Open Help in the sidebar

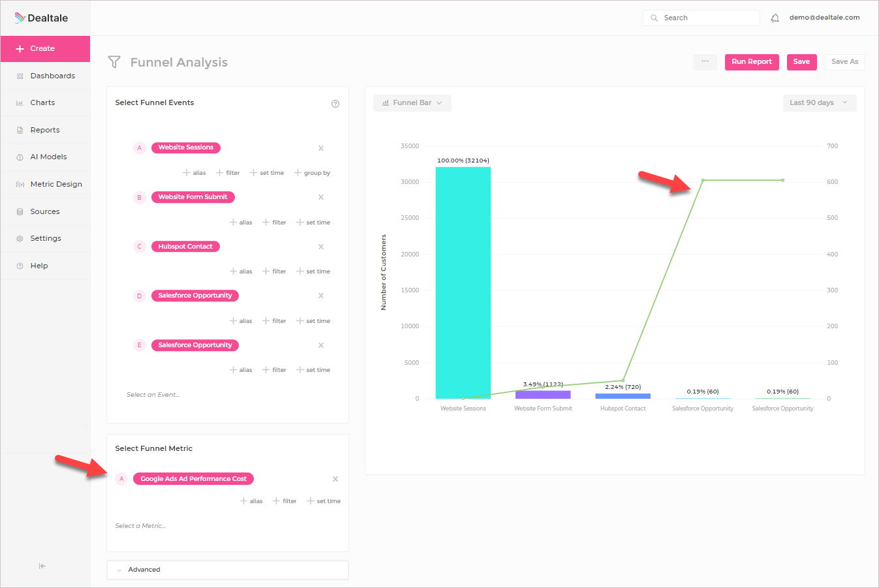(x=46, y=266)
